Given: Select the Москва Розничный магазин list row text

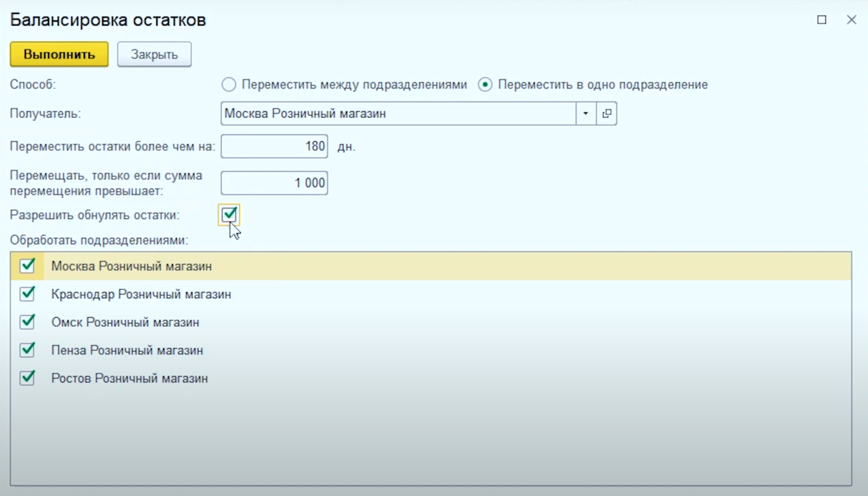Looking at the screenshot, I should click(x=131, y=266).
